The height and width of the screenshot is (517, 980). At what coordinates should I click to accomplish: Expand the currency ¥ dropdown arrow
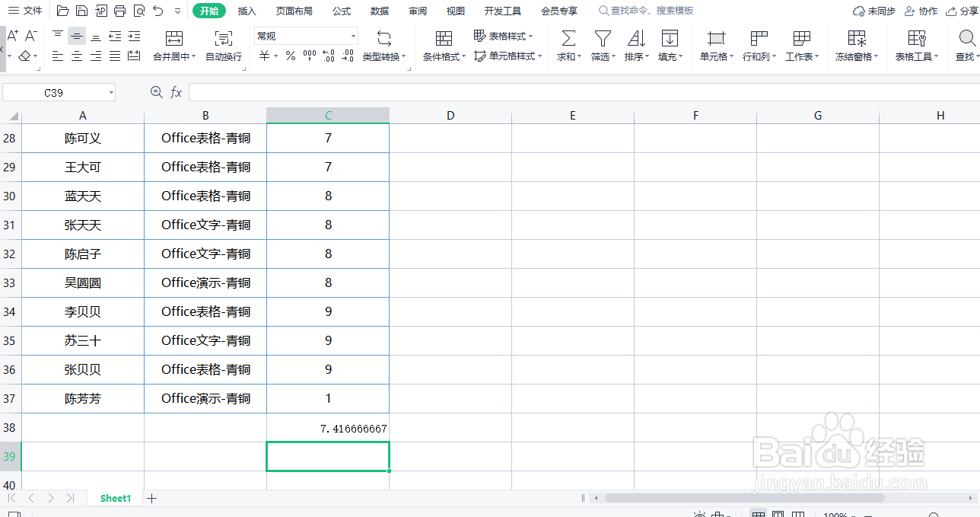tap(274, 57)
